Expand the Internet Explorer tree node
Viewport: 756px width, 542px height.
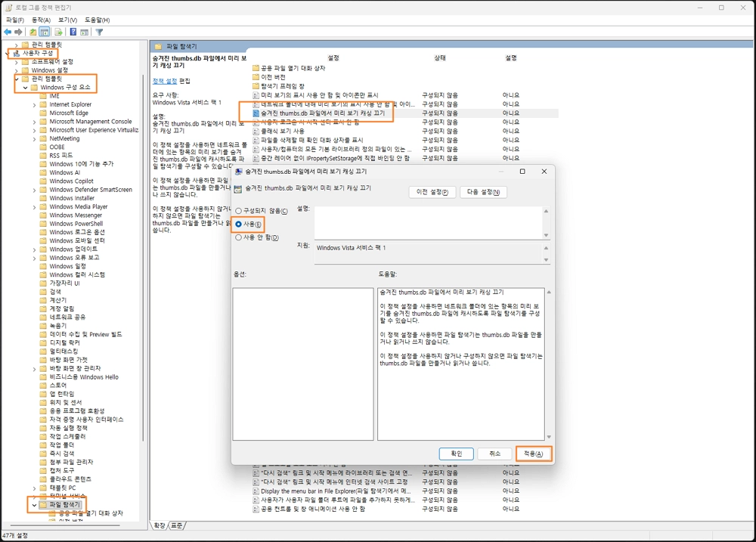point(34,104)
